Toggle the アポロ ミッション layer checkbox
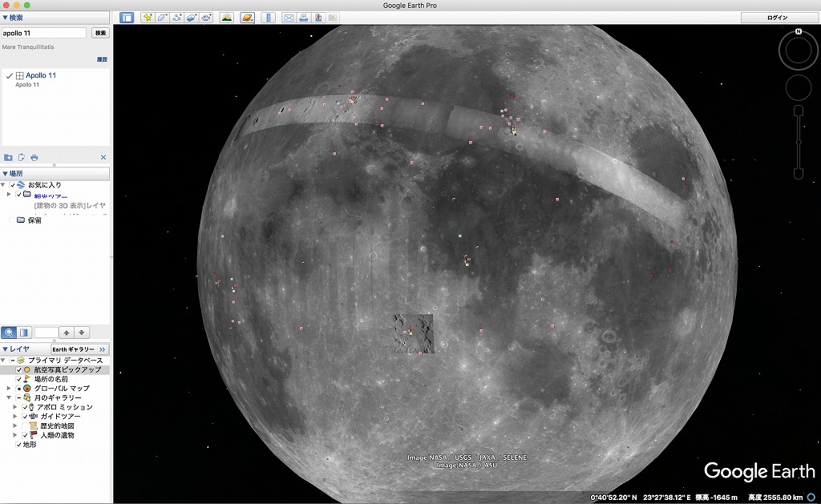 (x=25, y=407)
